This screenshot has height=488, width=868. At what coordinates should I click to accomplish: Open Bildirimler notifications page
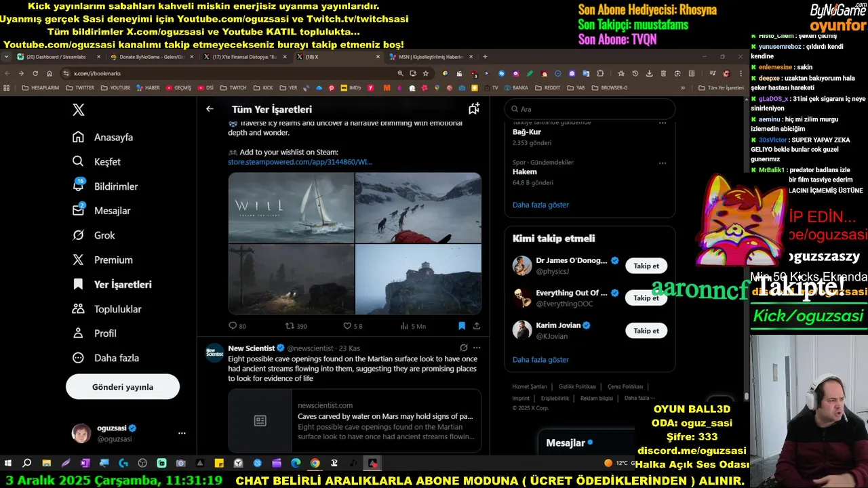pos(105,186)
